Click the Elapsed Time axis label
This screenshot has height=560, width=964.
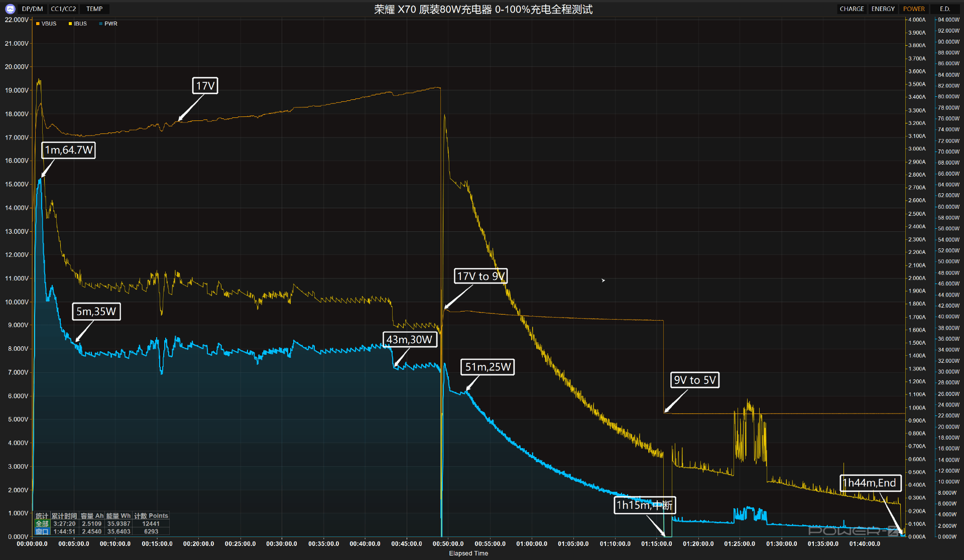[x=468, y=553]
